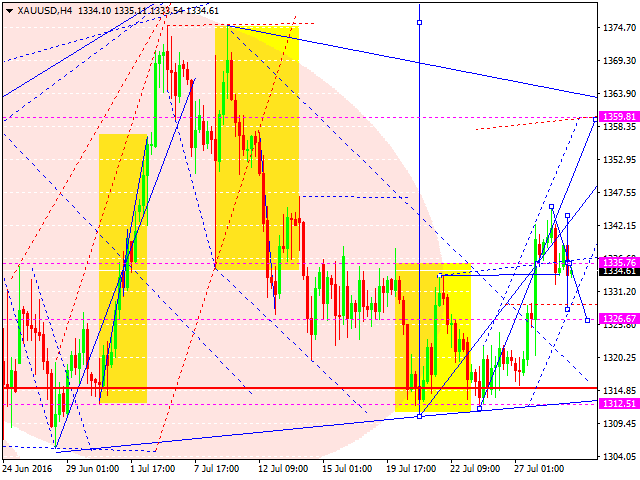Screen dimensions: 640x480
Task: Click the 24 Jun 2016 date label
Action: [x=28, y=468]
